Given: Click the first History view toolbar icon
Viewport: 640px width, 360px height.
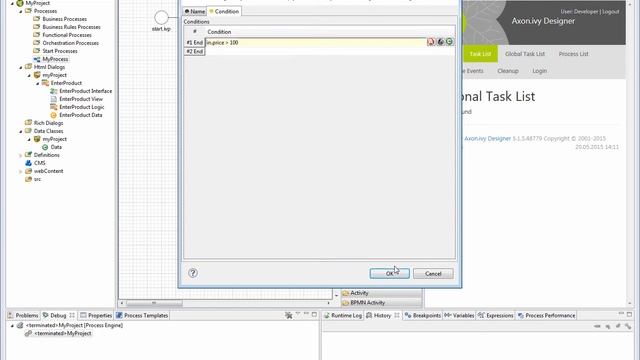Looking at the screenshot, I should pyautogui.click(x=597, y=326).
